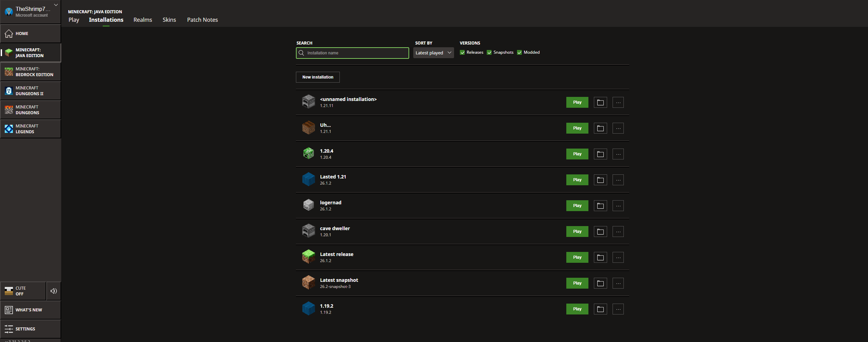The height and width of the screenshot is (342, 868).
Task: Open Minecraft Legends from the sidebar
Action: (31, 129)
